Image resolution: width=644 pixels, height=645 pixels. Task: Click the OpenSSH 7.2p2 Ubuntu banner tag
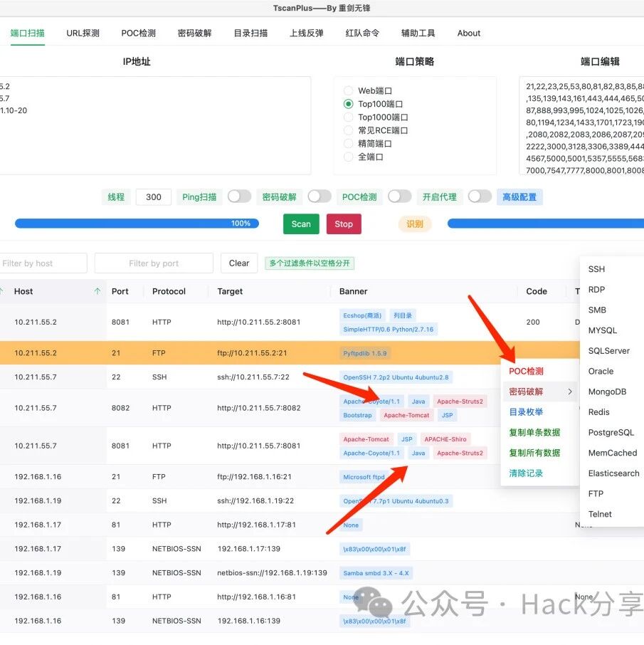click(396, 377)
